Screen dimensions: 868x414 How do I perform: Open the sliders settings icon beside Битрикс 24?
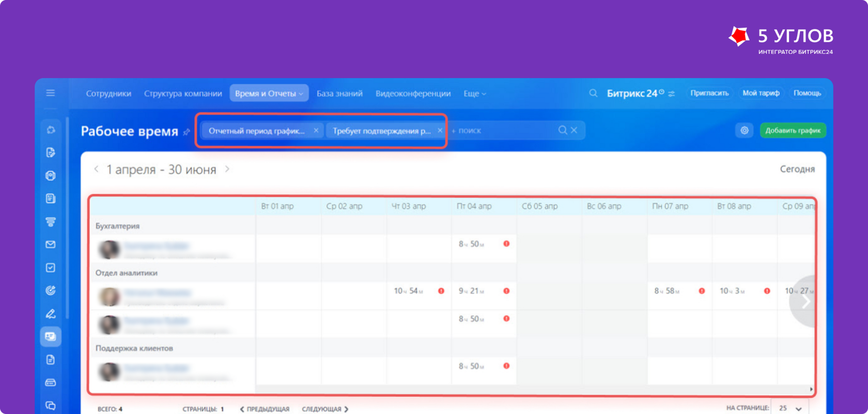(x=671, y=94)
